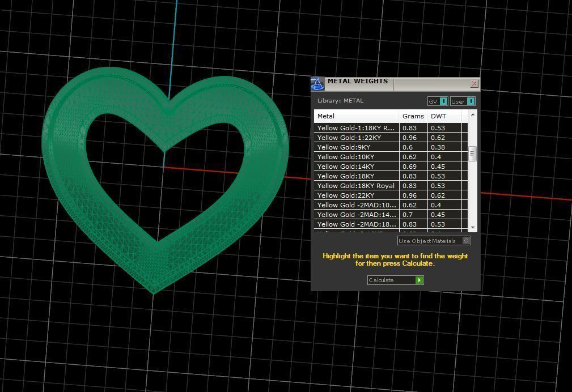Click the 0.38 DWT value for 9KY
The height and width of the screenshot is (392, 572).
438,147
